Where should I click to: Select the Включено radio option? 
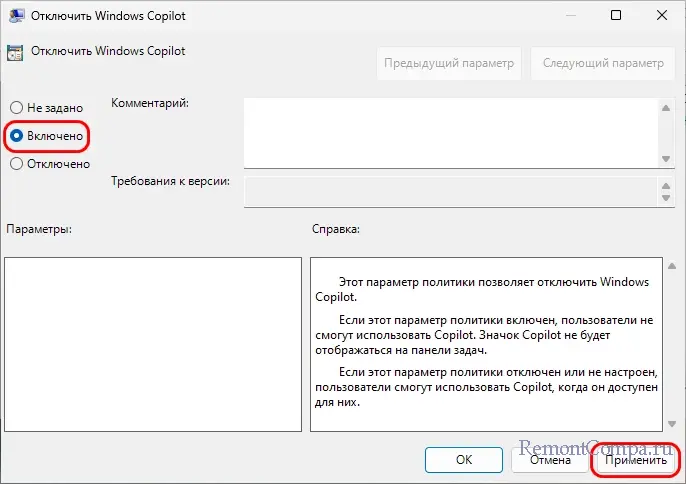(x=16, y=135)
